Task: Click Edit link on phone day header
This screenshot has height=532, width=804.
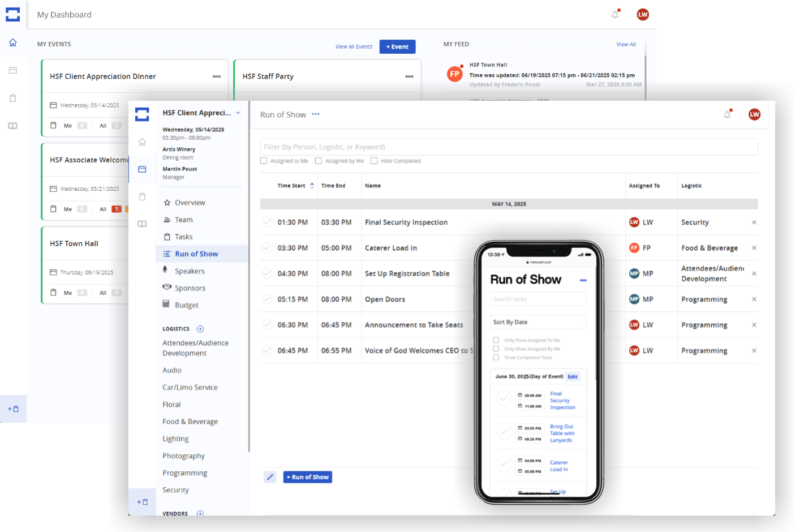Action: [573, 377]
